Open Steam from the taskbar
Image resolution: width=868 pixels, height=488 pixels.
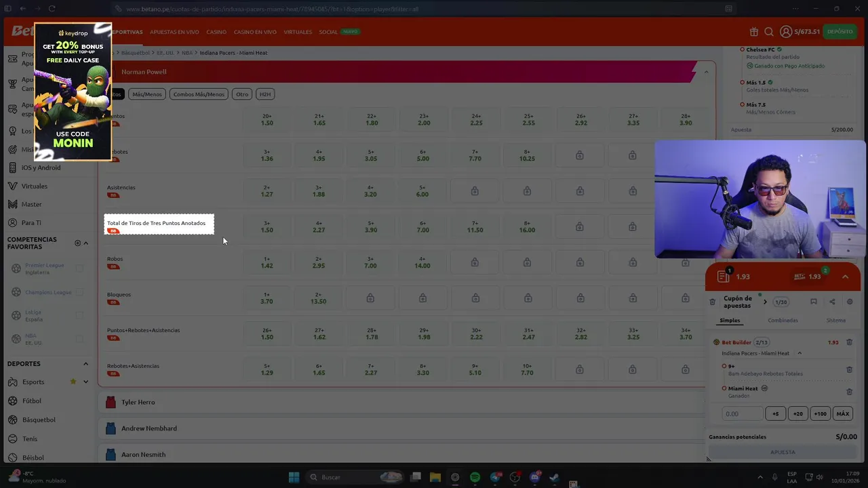coord(554,477)
